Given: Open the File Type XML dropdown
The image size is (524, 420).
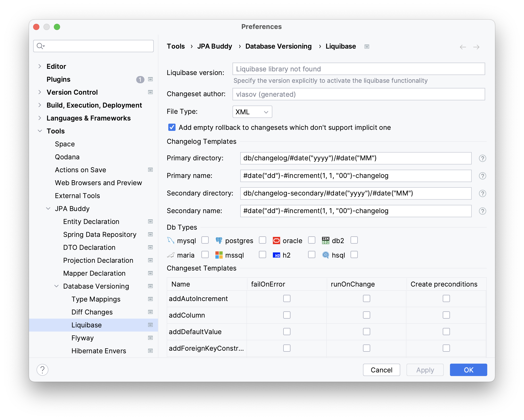Looking at the screenshot, I should [x=252, y=112].
